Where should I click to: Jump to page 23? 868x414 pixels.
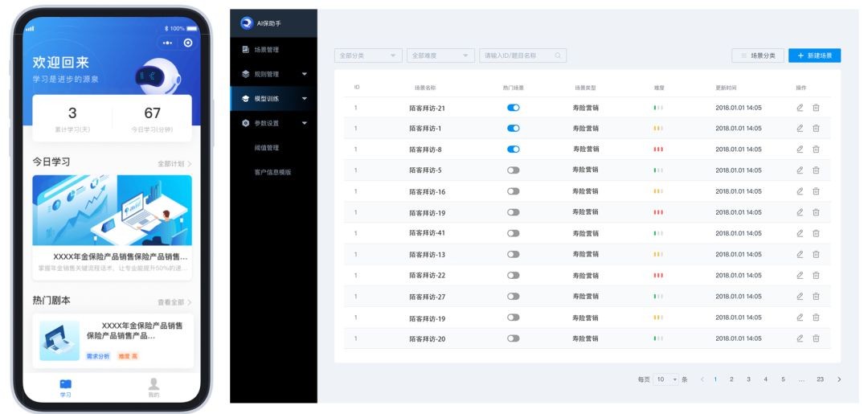click(820, 379)
